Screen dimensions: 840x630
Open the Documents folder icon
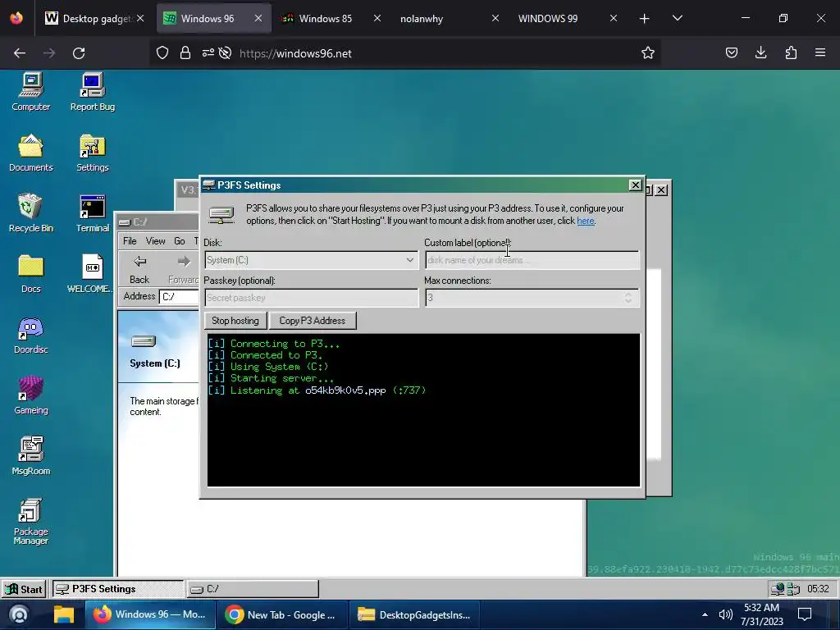point(31,153)
